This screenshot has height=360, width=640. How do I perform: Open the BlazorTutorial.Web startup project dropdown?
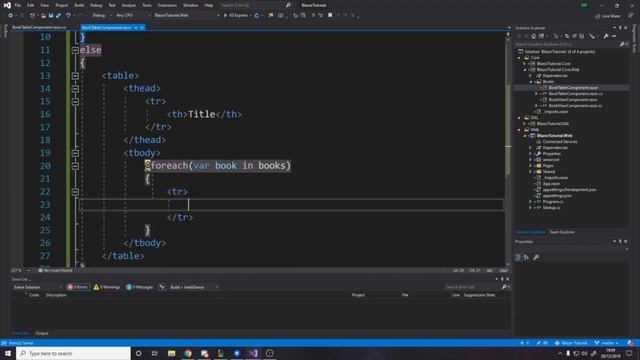pos(187,16)
